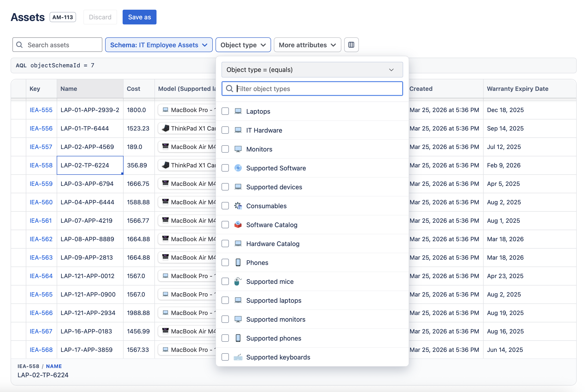Image resolution: width=585 pixels, height=392 pixels.
Task: Open asset link IEA-560
Action: (x=41, y=202)
